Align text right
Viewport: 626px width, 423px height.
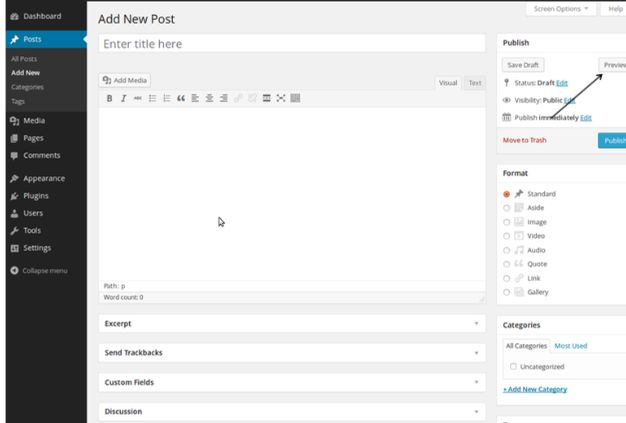tap(224, 98)
